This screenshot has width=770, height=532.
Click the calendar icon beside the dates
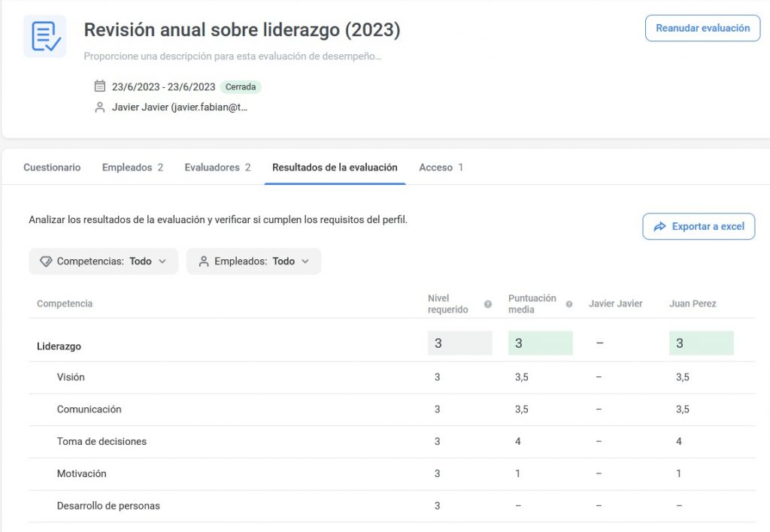(x=100, y=86)
